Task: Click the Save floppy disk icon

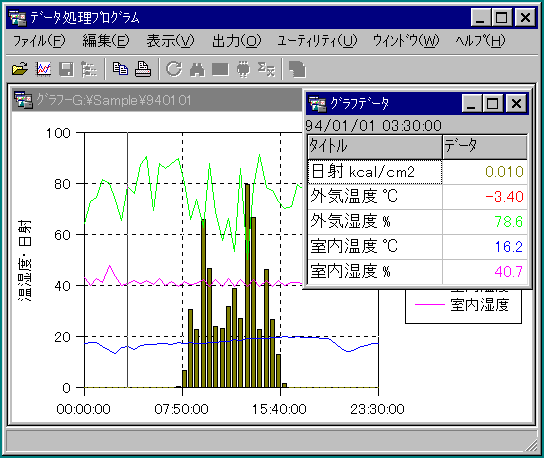Action: pos(66,69)
